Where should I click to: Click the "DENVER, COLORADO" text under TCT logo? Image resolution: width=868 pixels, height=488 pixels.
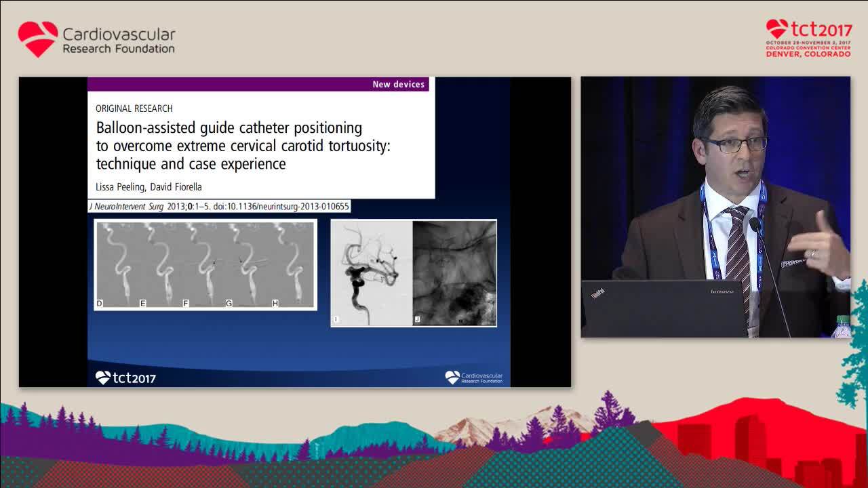pyautogui.click(x=808, y=54)
